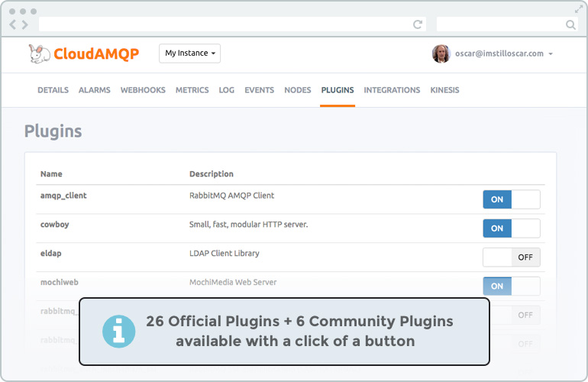The height and width of the screenshot is (382, 588).
Task: Click 'LDAP Client Library' description text
Action: pyautogui.click(x=225, y=254)
